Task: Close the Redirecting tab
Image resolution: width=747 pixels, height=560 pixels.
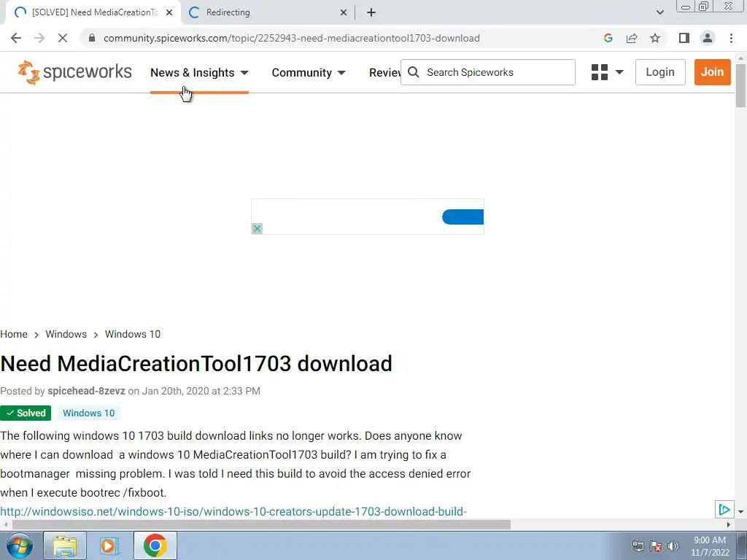Action: (344, 13)
